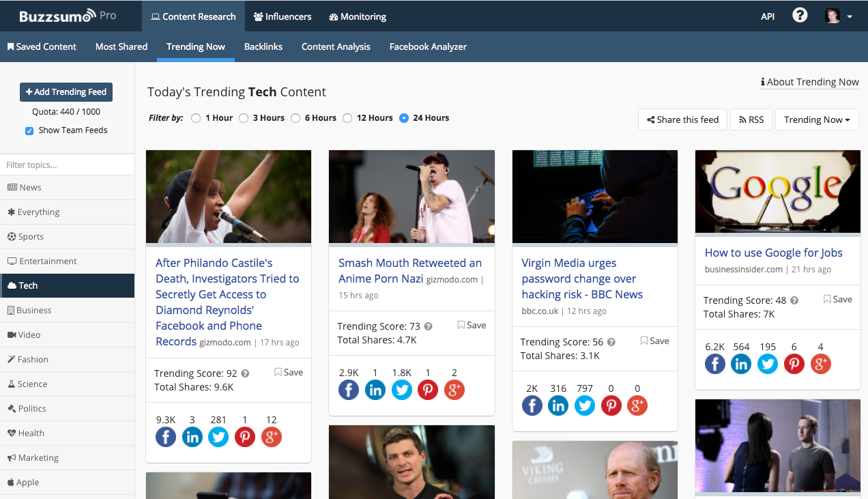Click the info icon beside Trending Score 73
Viewport: 868px width, 499px height.
tap(428, 326)
